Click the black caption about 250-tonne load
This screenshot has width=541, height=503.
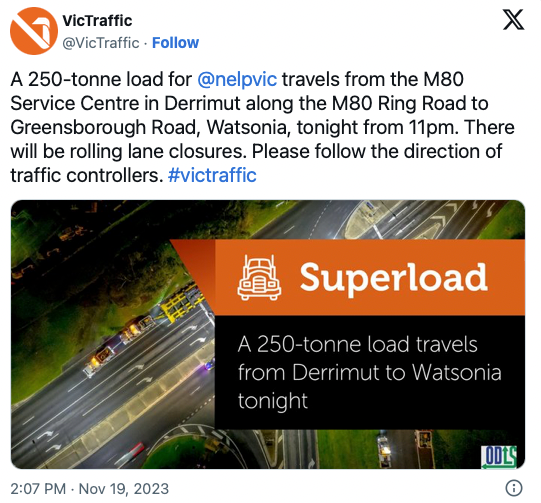pos(370,373)
